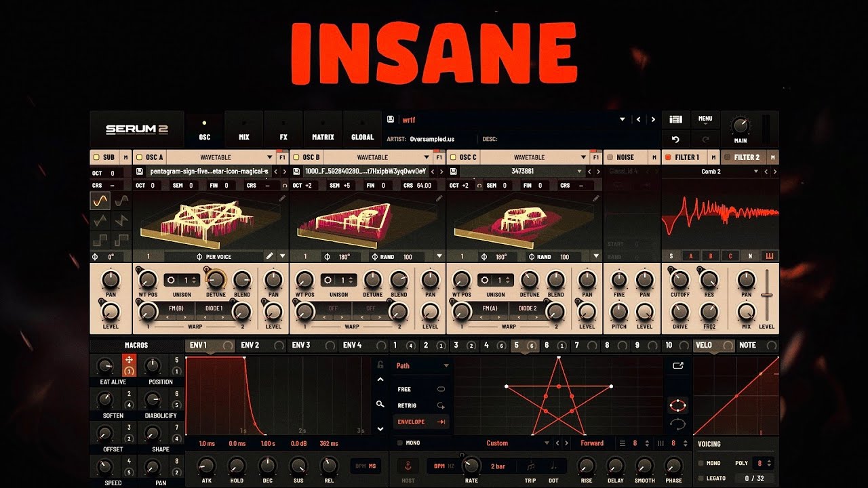Image resolution: width=868 pixels, height=488 pixels.
Task: Undo the last change
Action: (675, 140)
